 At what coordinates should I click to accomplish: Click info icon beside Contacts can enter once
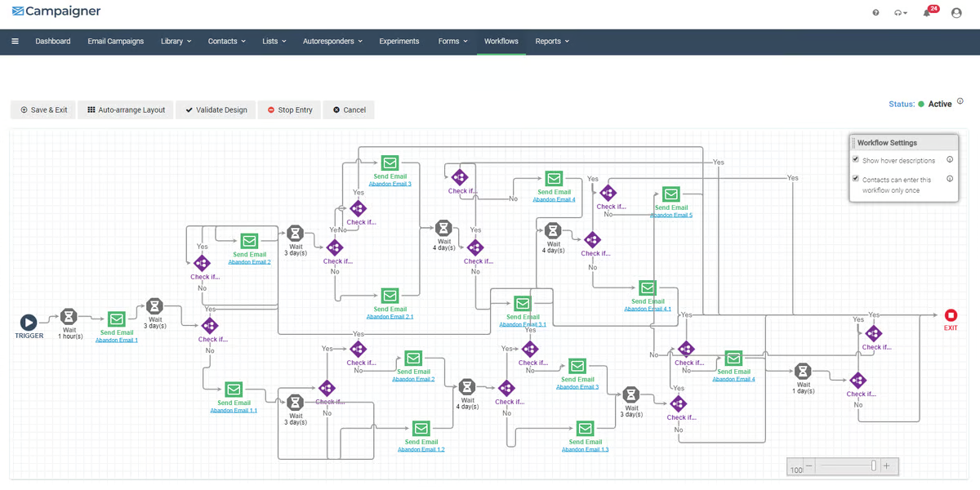coord(950,179)
